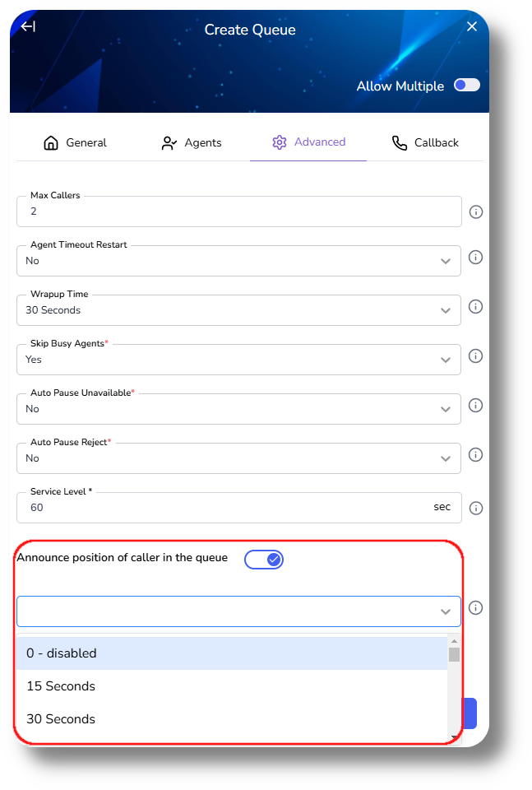
Task: Click info icon next to Agent Timeout Restart
Action: (475, 257)
